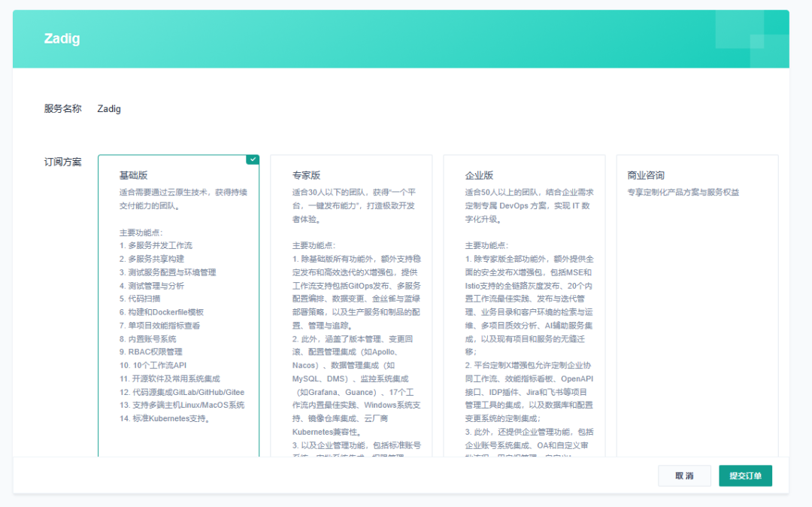Click the 订阅方案 label
Image resolution: width=812 pixels, height=507 pixels.
point(62,162)
